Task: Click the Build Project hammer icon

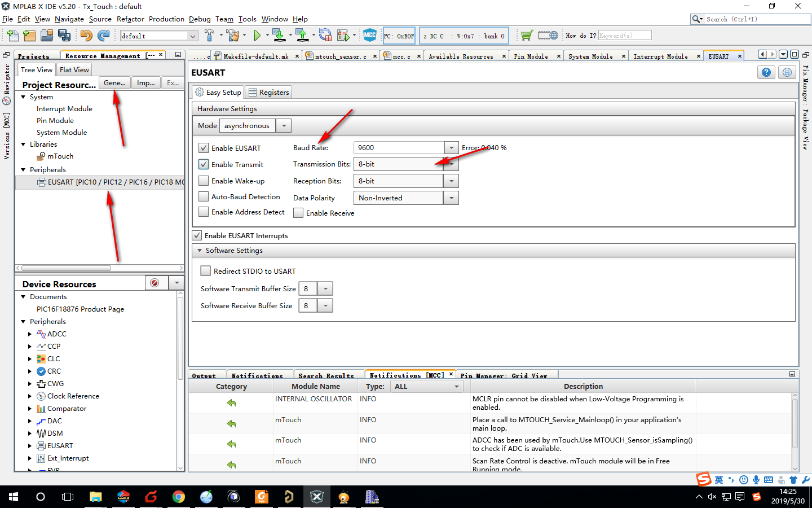Action: [210, 36]
